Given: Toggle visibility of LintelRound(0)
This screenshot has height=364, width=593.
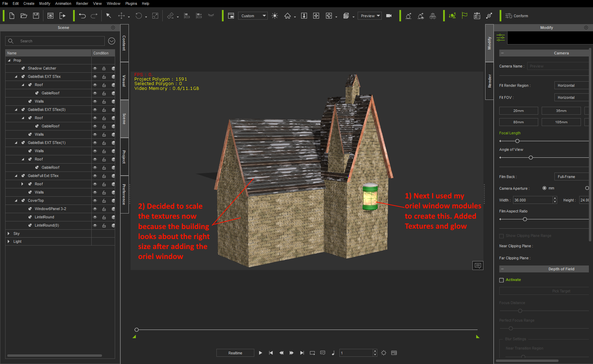Looking at the screenshot, I should 95,225.
